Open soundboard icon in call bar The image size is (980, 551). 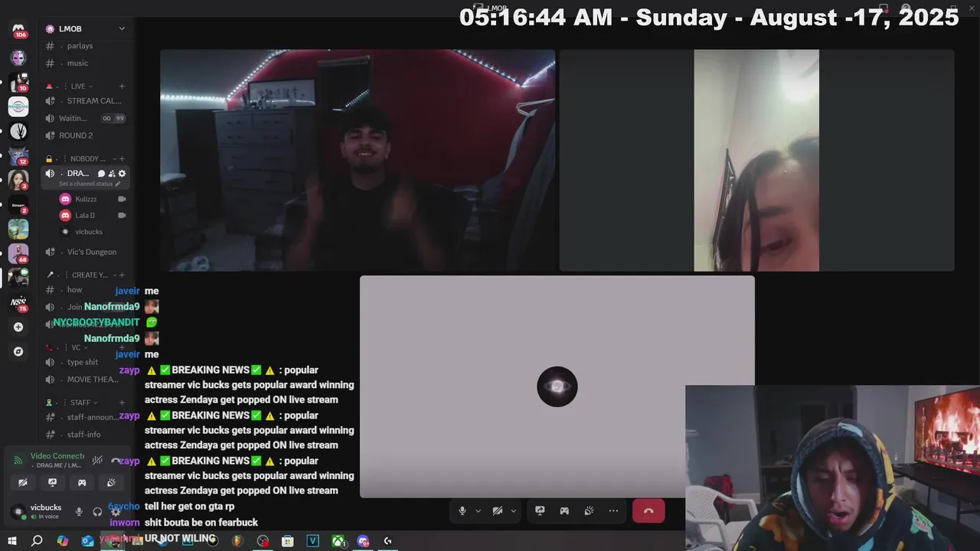589,510
